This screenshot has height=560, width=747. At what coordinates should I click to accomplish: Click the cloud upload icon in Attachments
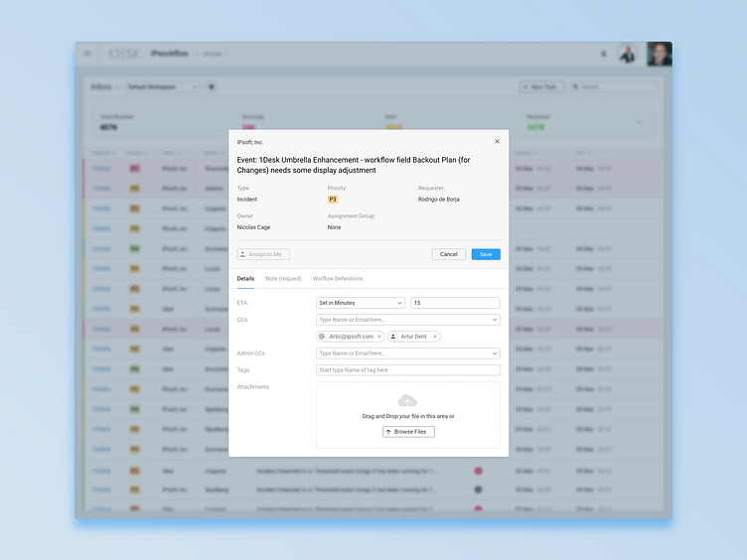pyautogui.click(x=407, y=400)
